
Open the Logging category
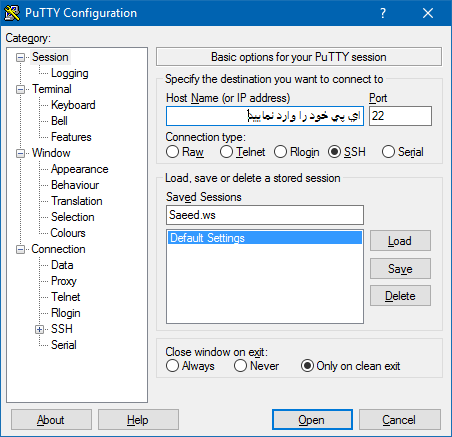[x=70, y=73]
